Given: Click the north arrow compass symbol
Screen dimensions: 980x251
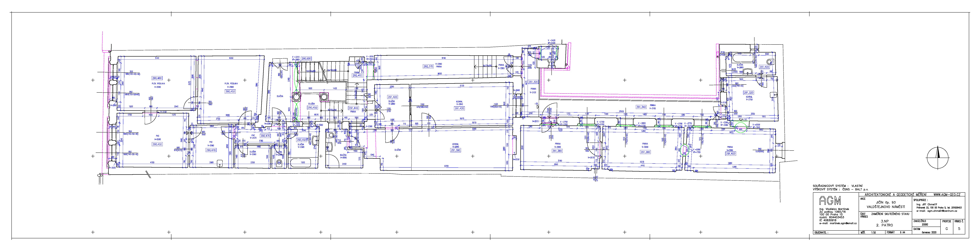Looking at the screenshot, I should point(938,158).
